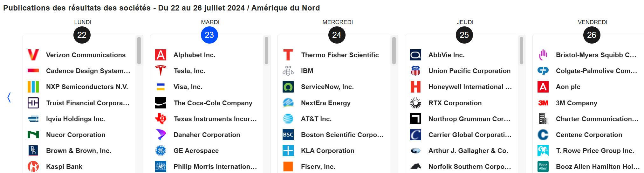The image size is (644, 173).
Task: Go to previous week with left chevron
Action: click(x=9, y=98)
